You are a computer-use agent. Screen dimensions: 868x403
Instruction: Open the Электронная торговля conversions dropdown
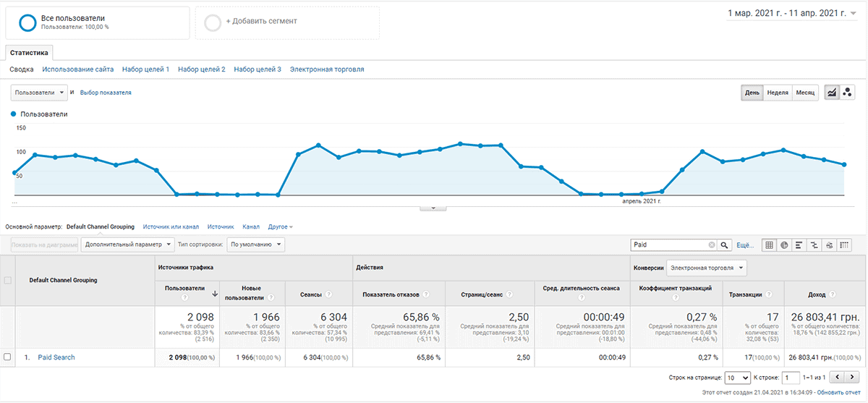[707, 268]
